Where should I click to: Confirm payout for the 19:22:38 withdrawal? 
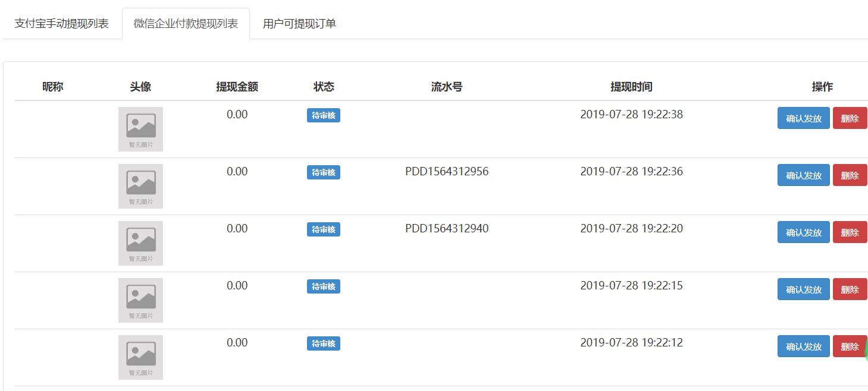[803, 118]
